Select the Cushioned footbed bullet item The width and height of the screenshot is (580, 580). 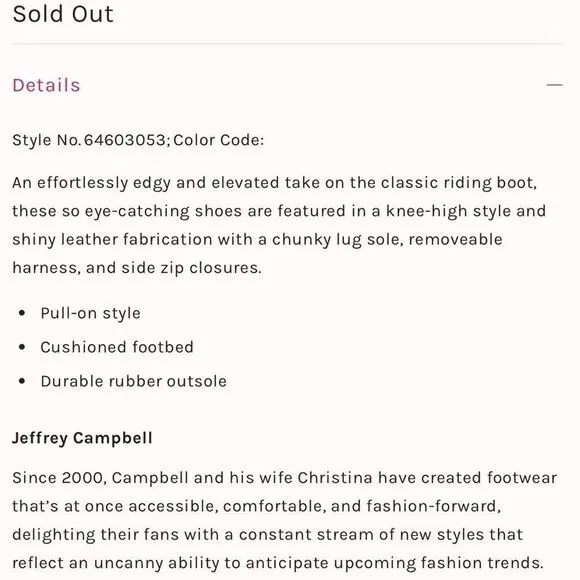(117, 347)
